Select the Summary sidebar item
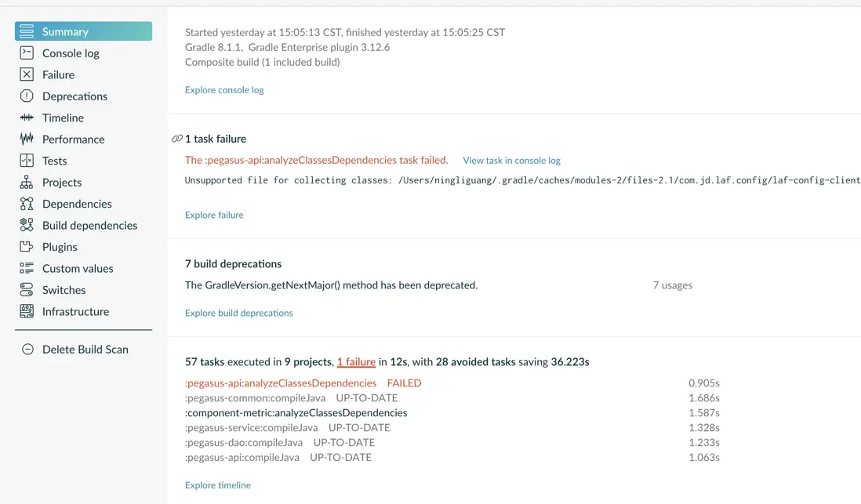The width and height of the screenshot is (861, 504). pos(65,31)
